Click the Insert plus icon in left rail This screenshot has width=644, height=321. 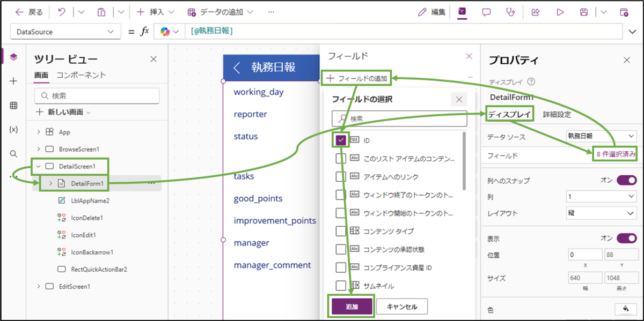pyautogui.click(x=14, y=81)
